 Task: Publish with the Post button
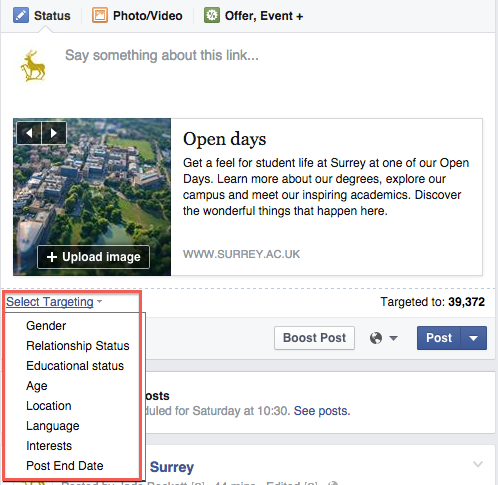click(x=439, y=338)
